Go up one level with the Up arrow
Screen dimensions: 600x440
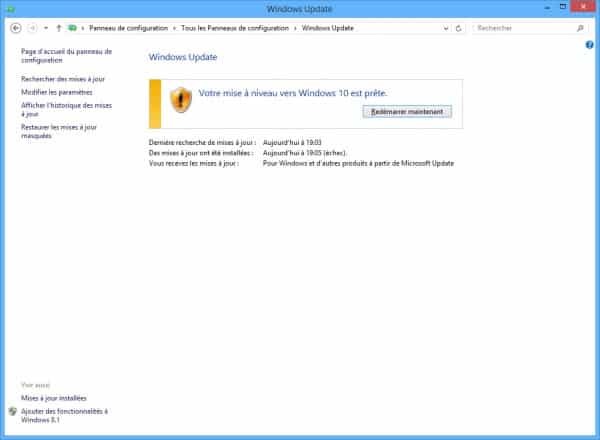[59, 28]
